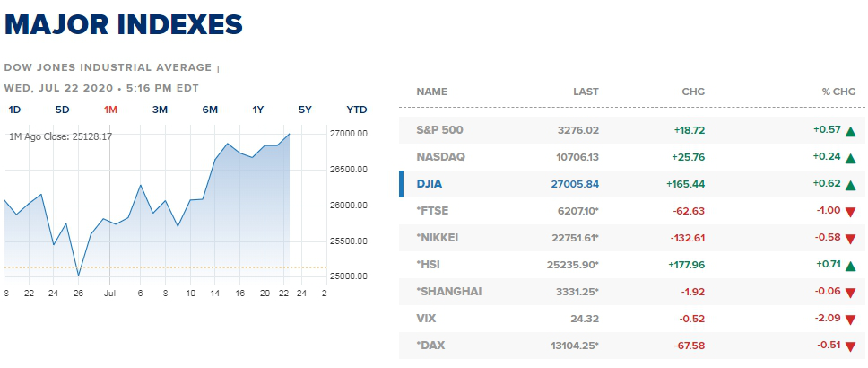This screenshot has height=368, width=868.
Task: Click the chart line peak near 27000.00
Action: pos(289,134)
